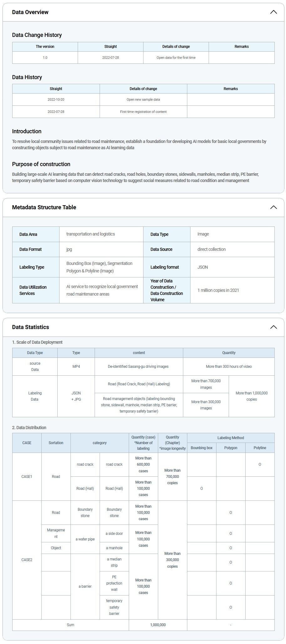Collapse the Metadata Structure Table chevron
This screenshot has width=286, height=644.
point(273,207)
